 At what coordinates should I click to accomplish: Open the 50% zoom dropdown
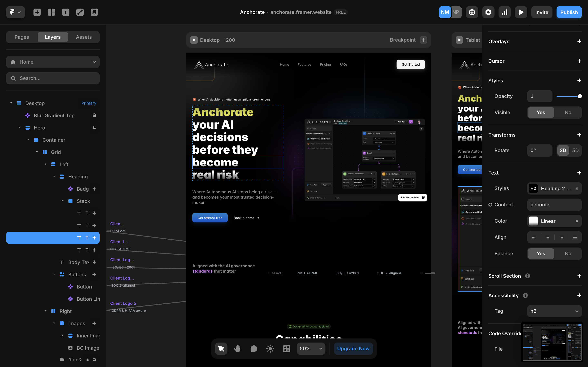coord(311,349)
